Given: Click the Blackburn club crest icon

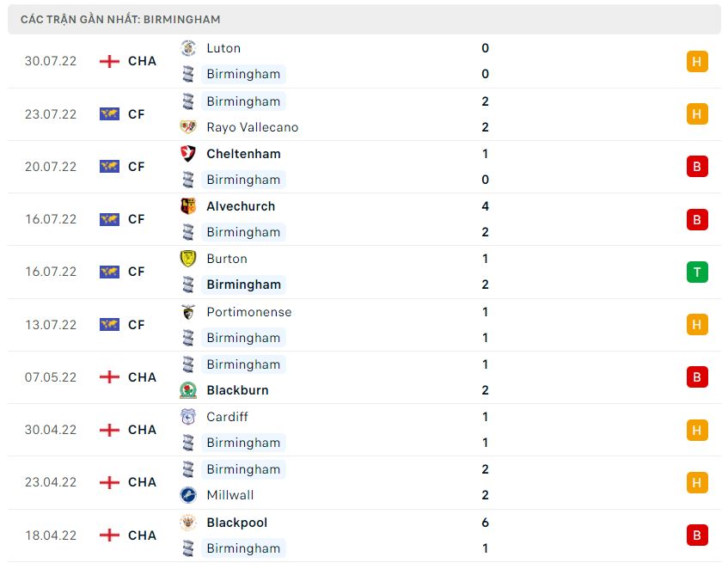Looking at the screenshot, I should coord(188,390).
